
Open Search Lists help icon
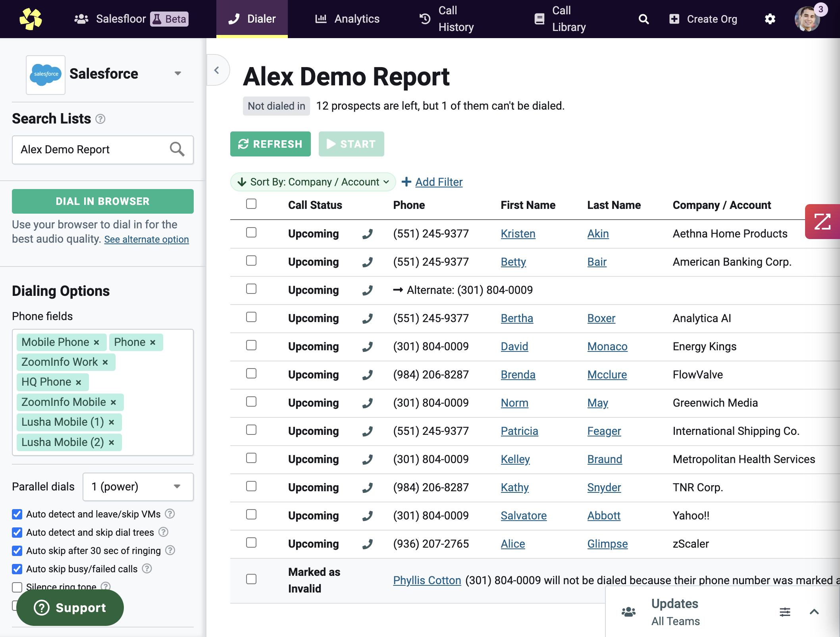100,119
